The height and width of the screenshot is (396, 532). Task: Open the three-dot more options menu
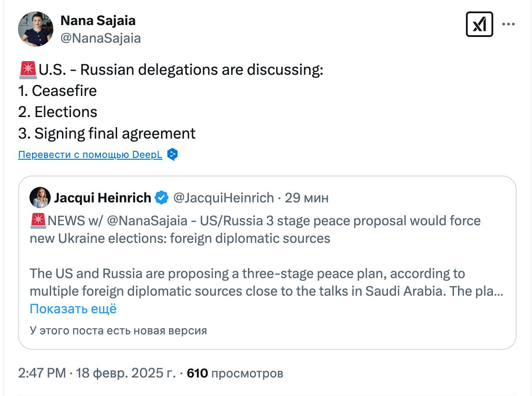tap(508, 24)
